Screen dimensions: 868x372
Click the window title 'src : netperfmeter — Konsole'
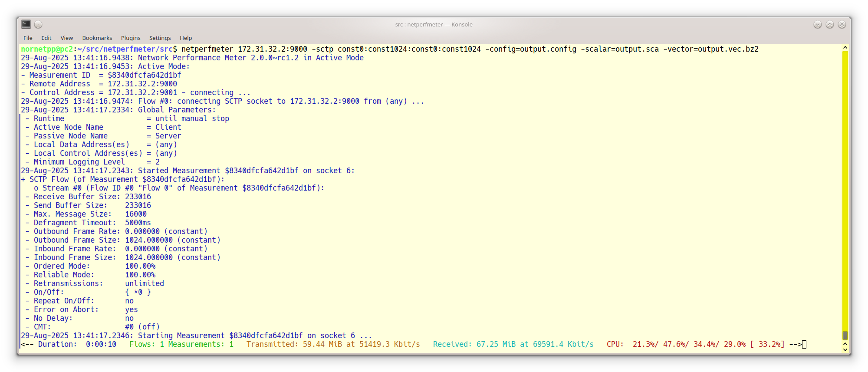pyautogui.click(x=434, y=24)
